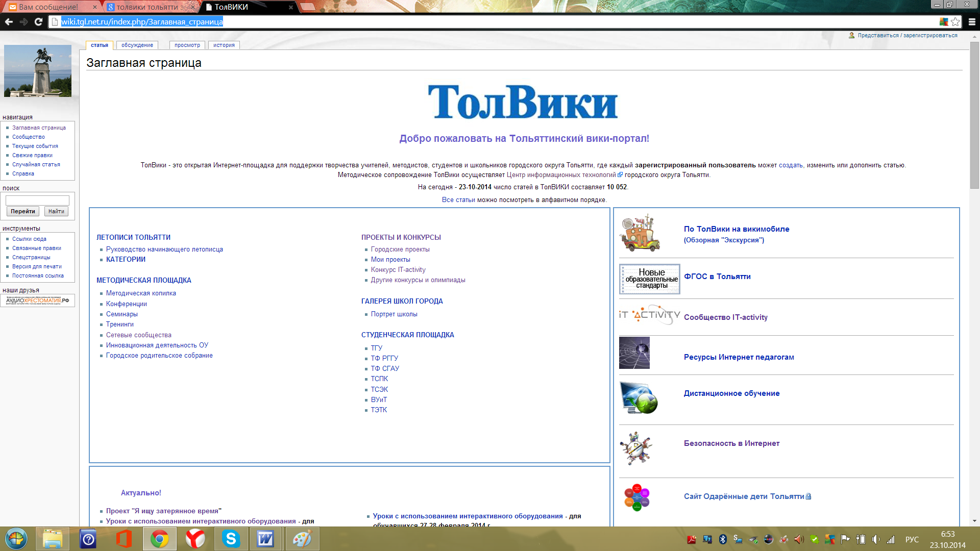Open Методическая копилка link
The height and width of the screenshot is (551, 980).
[x=141, y=293]
